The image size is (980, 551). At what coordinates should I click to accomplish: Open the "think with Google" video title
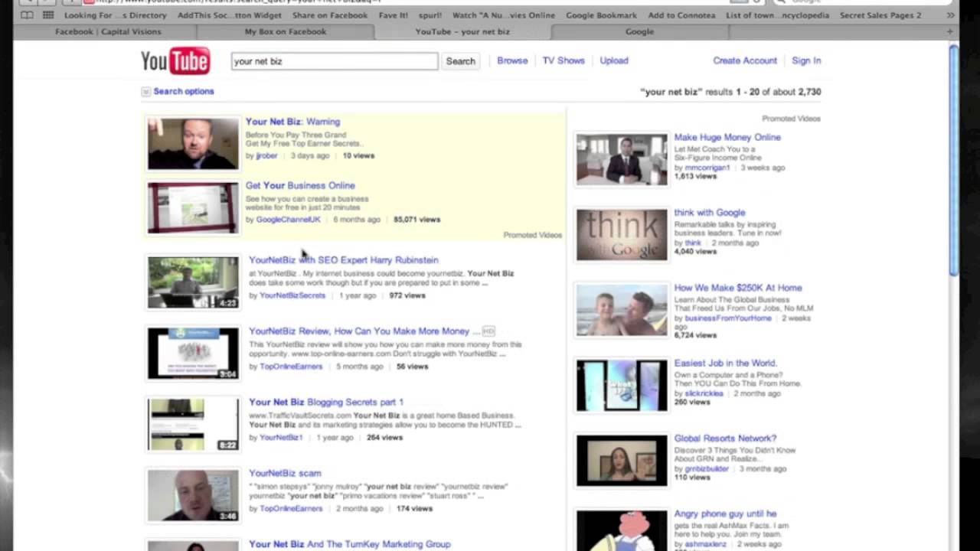pyautogui.click(x=710, y=213)
